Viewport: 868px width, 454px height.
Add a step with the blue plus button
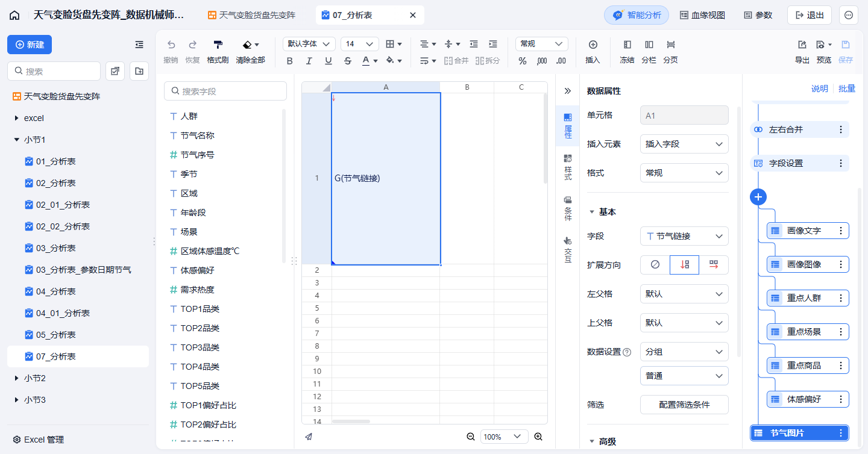pos(758,197)
